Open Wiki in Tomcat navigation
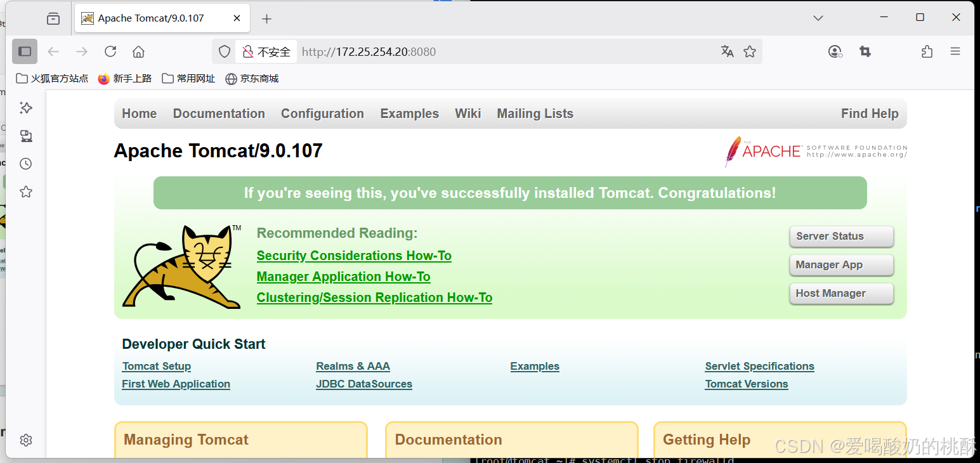 tap(467, 114)
